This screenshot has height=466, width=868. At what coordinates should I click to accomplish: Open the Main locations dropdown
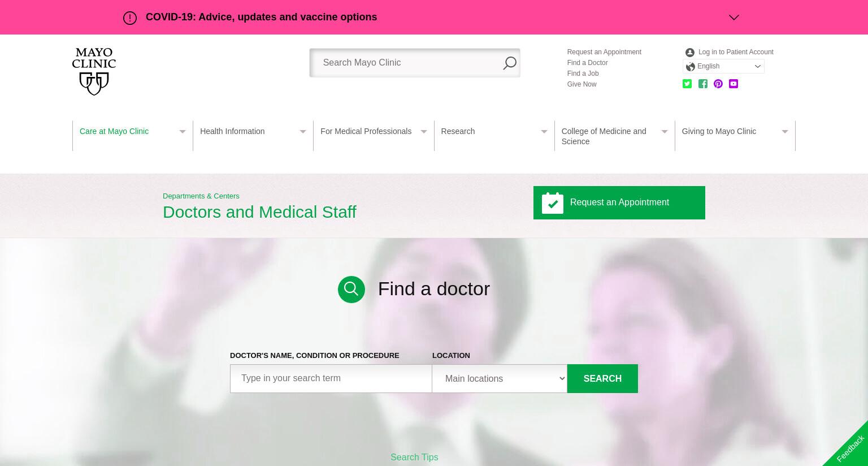[500, 378]
